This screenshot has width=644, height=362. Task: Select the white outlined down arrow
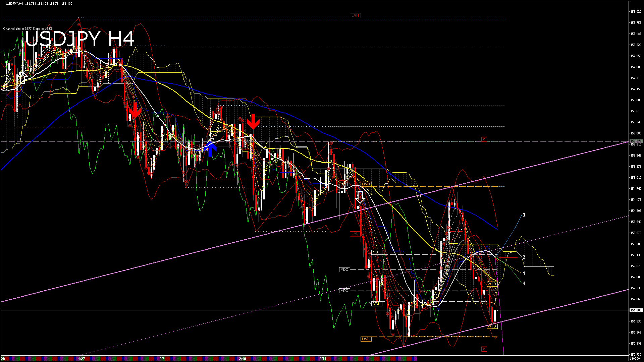(x=360, y=197)
